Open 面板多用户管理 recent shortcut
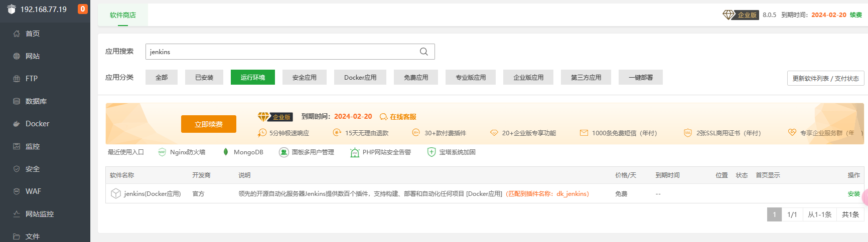Screen dimensions: 868x242 [x=307, y=152]
